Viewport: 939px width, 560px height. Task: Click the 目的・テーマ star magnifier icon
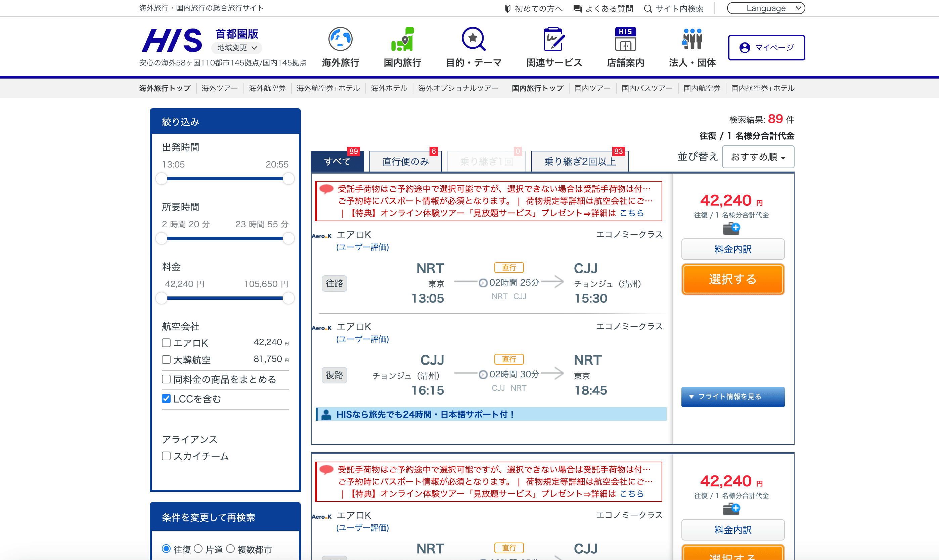[473, 39]
